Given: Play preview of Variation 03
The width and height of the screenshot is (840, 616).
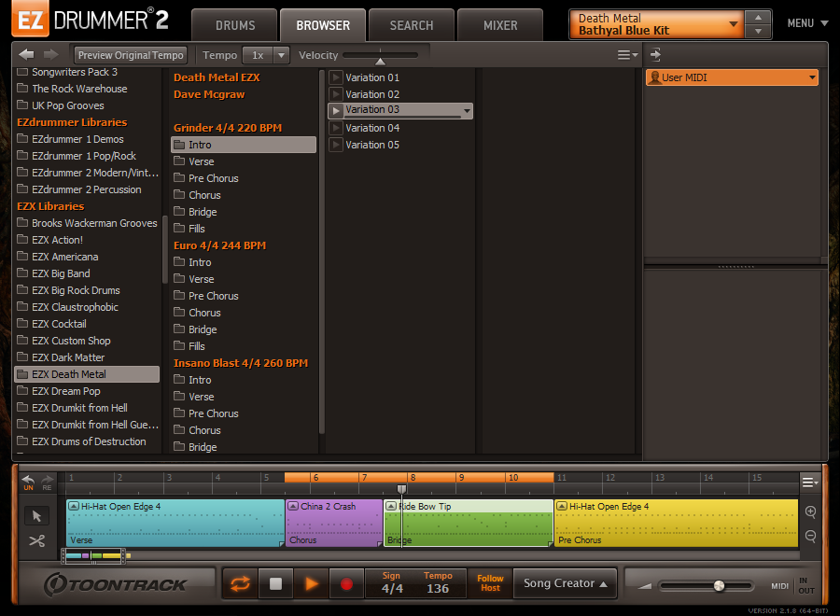Looking at the screenshot, I should click(336, 111).
